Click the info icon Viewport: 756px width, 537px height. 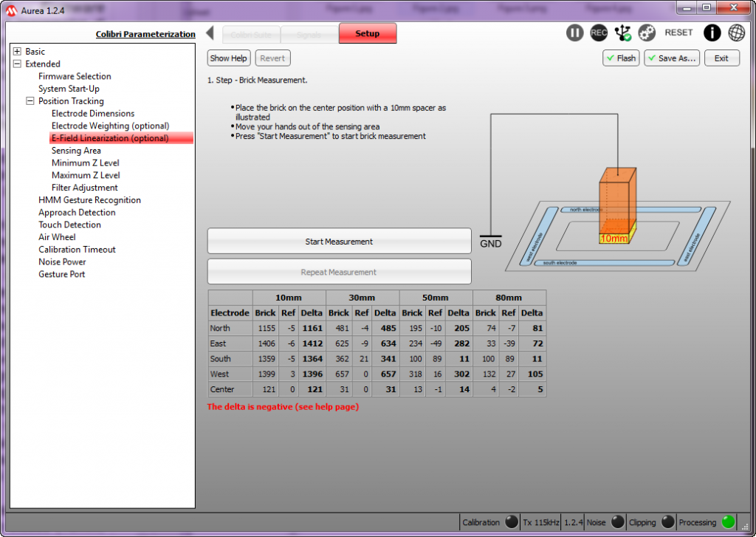pos(712,33)
